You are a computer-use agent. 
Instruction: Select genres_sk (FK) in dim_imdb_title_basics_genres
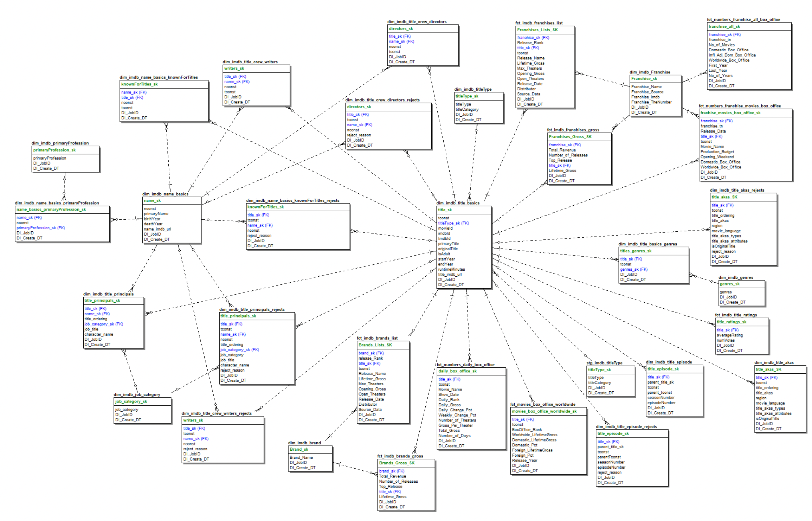coord(633,270)
